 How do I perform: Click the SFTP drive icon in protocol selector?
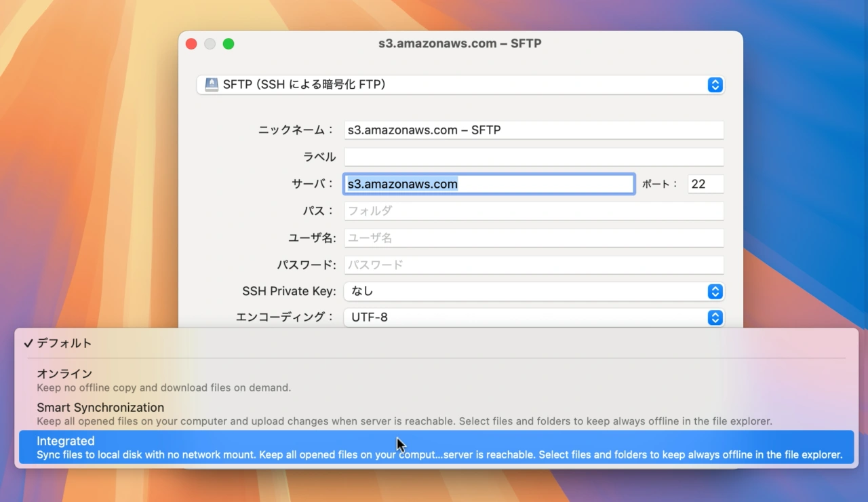(212, 85)
